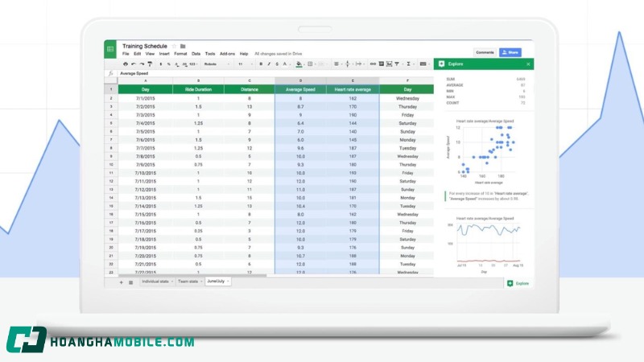The height and width of the screenshot is (362, 644).
Task: Open the text color picker
Action: pyautogui.click(x=286, y=64)
